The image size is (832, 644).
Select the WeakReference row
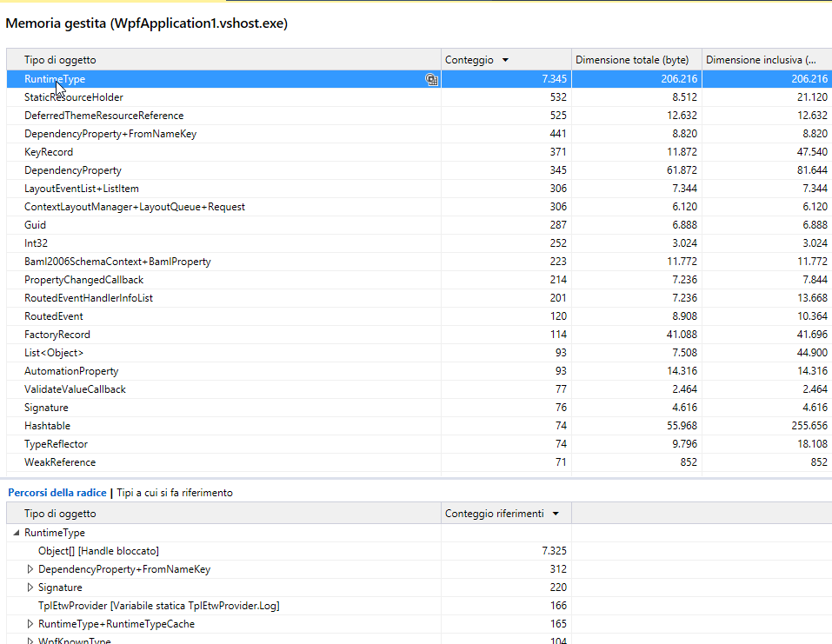point(419,462)
